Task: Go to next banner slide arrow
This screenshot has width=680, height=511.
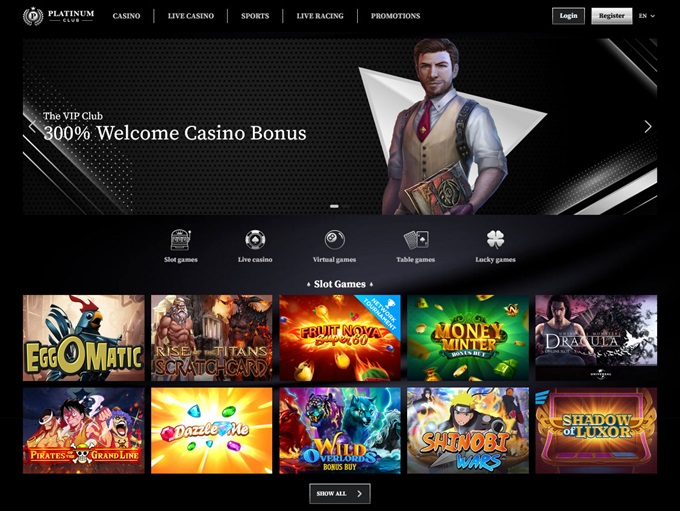Action: click(648, 127)
